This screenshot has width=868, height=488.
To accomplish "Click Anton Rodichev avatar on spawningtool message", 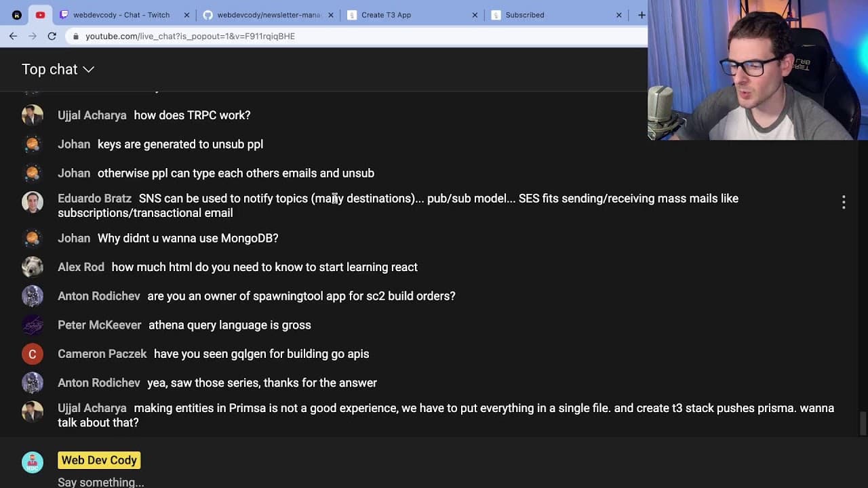I will pyautogui.click(x=33, y=296).
